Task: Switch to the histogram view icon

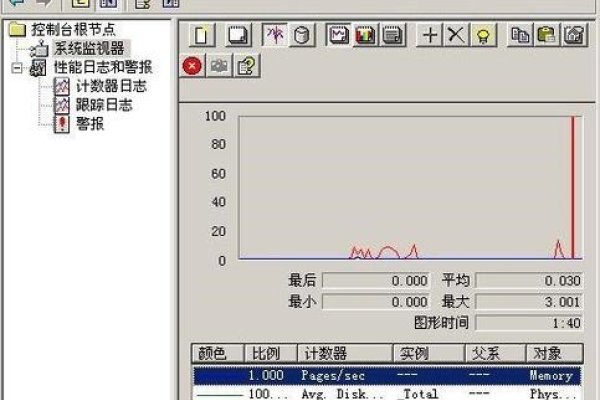Action: point(365,35)
